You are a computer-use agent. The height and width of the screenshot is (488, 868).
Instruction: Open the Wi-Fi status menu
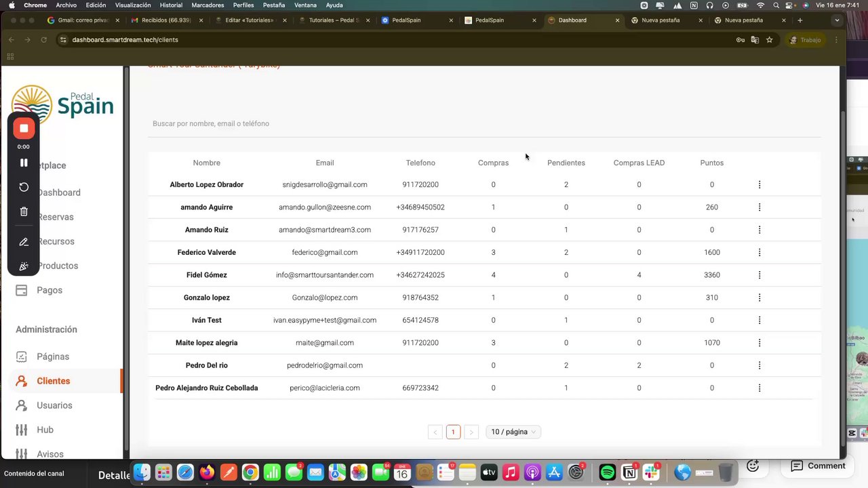click(x=760, y=5)
